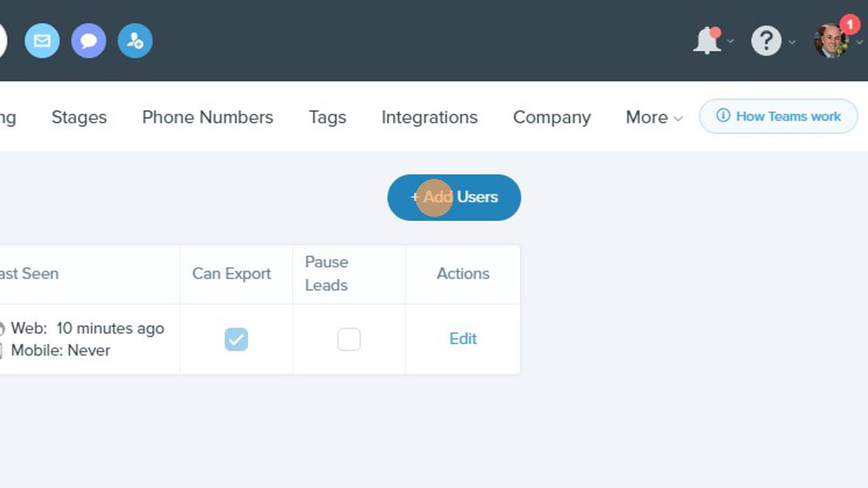This screenshot has height=488, width=868.
Task: Click the info icon in How Teams work
Action: coord(723,115)
